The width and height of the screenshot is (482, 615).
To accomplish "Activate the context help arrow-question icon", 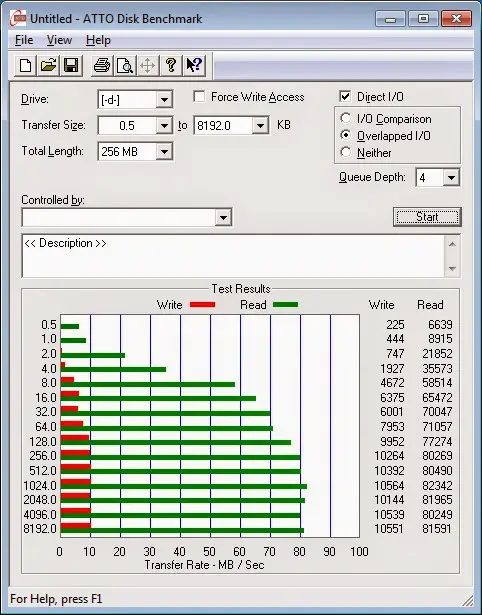I will (x=194, y=66).
